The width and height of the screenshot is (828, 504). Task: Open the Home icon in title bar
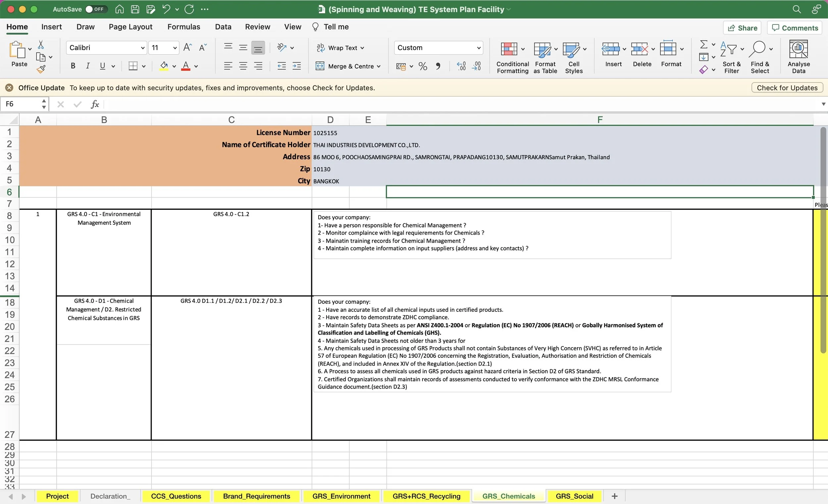119,9
